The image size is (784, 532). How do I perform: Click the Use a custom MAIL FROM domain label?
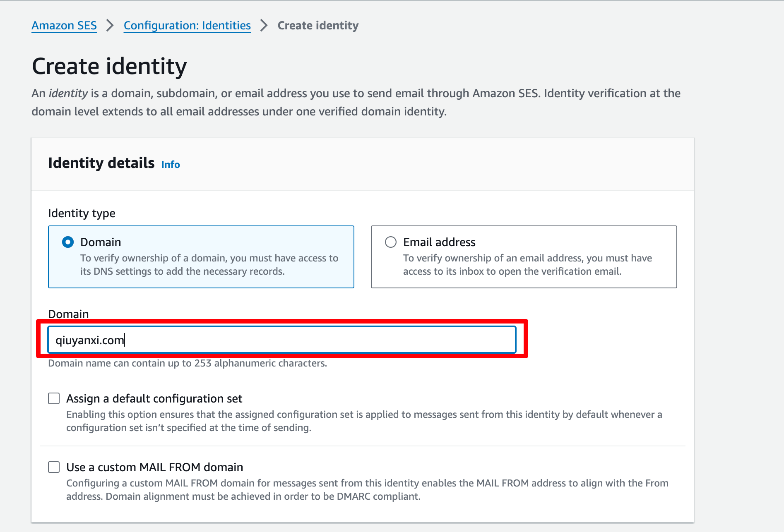pos(155,467)
